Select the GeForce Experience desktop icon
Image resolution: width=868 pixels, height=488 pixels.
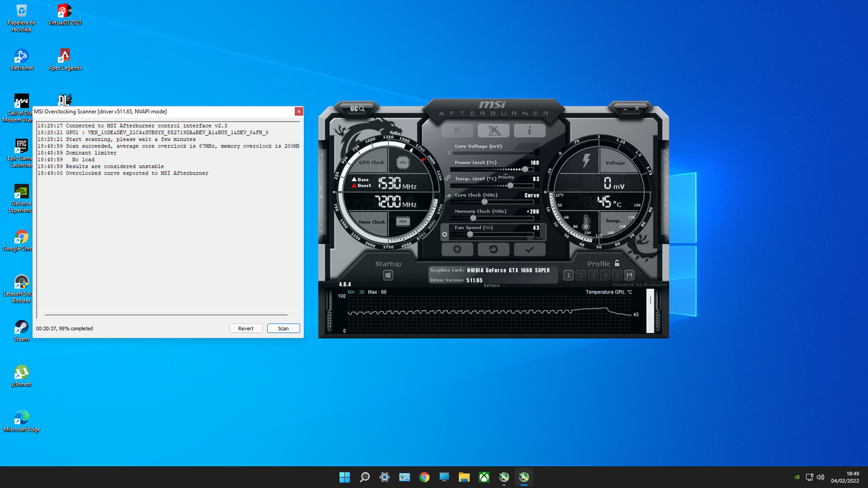coord(21,199)
